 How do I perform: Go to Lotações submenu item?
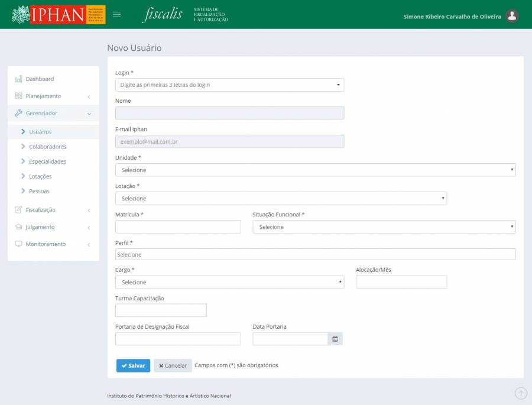pos(40,176)
